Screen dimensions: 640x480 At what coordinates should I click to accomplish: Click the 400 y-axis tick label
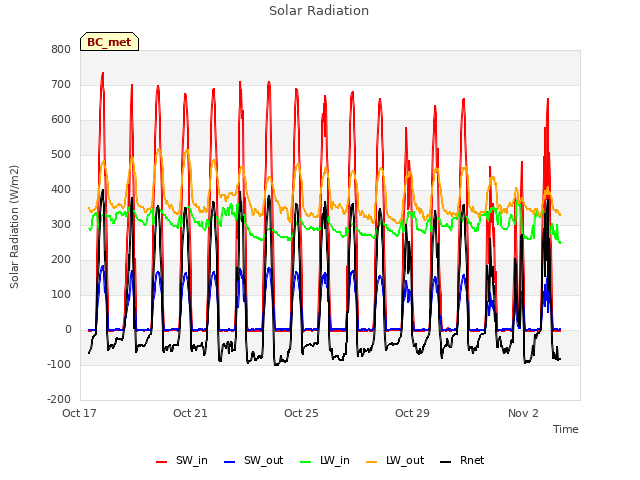point(61,190)
